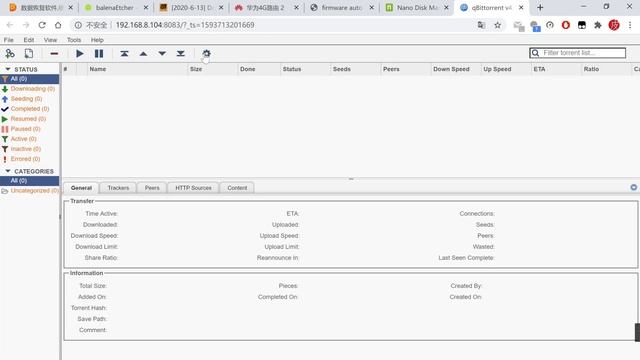
Task: Click the browser Home button
Action: tap(58, 25)
